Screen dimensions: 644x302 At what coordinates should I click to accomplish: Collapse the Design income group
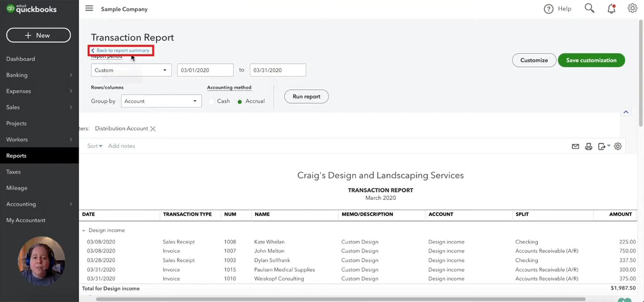tap(84, 231)
